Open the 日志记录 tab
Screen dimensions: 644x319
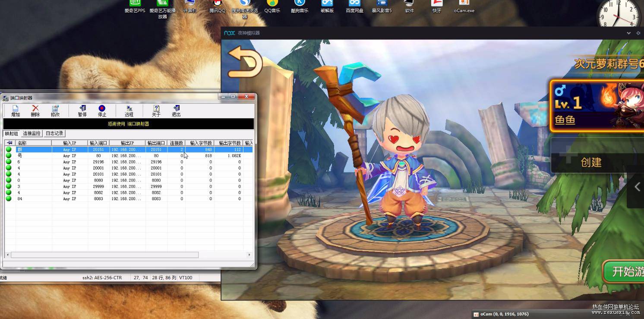click(x=54, y=134)
